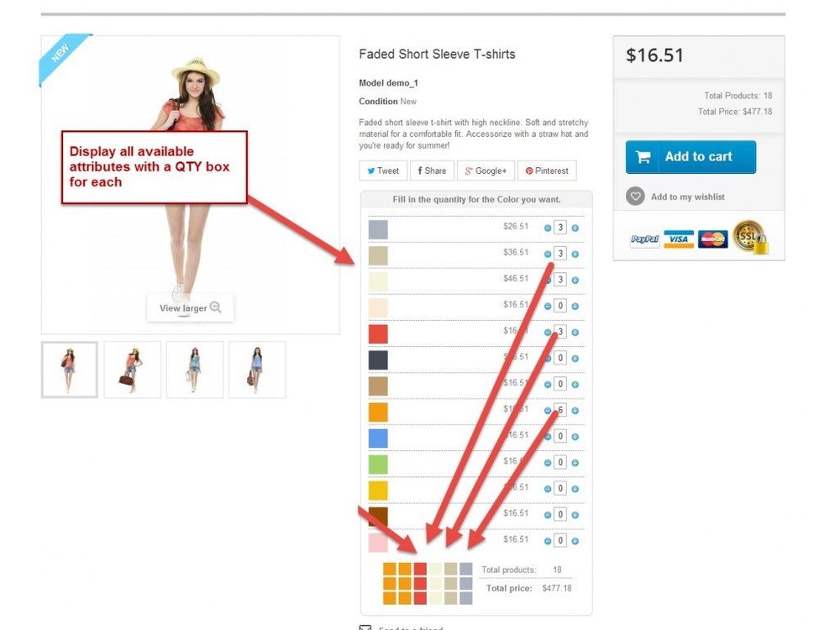840x630 pixels.
Task: Click the heart Add to my wishlist icon
Action: [635, 197]
